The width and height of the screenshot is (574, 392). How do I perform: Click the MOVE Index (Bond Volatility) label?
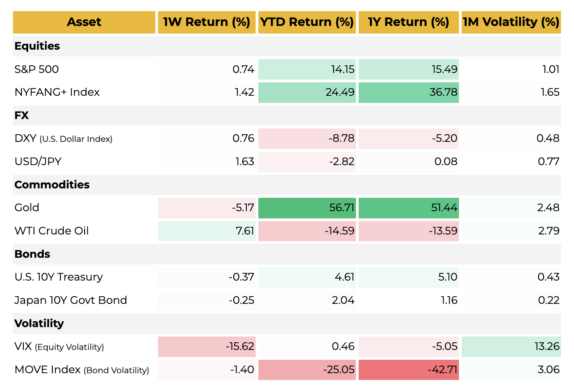[x=81, y=370]
